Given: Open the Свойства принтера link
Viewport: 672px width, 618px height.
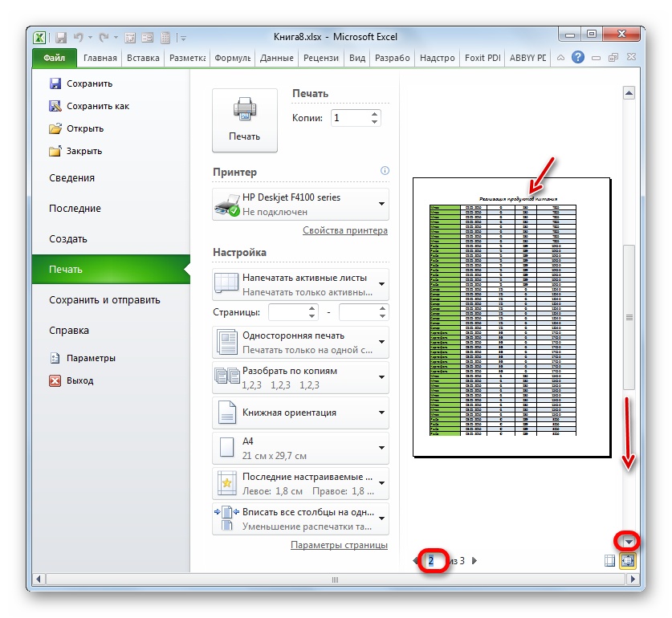Looking at the screenshot, I should point(344,230).
